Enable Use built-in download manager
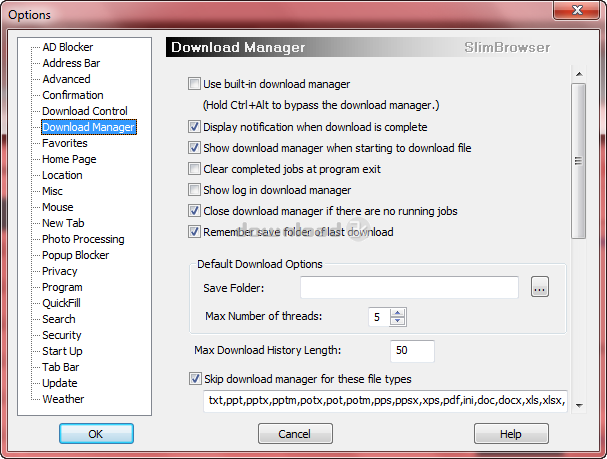This screenshot has height=459, width=607. pyautogui.click(x=195, y=85)
